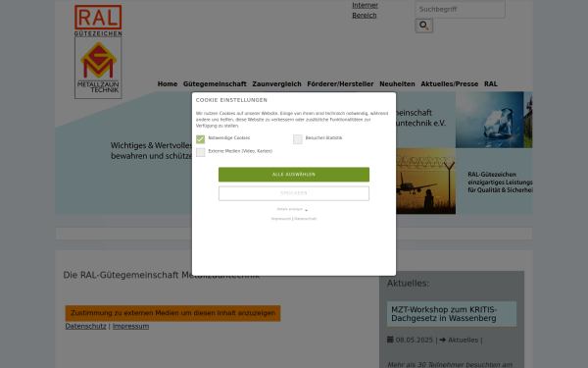Open the Gütegemeinschaft menu item
The image size is (588, 368).
click(x=215, y=84)
